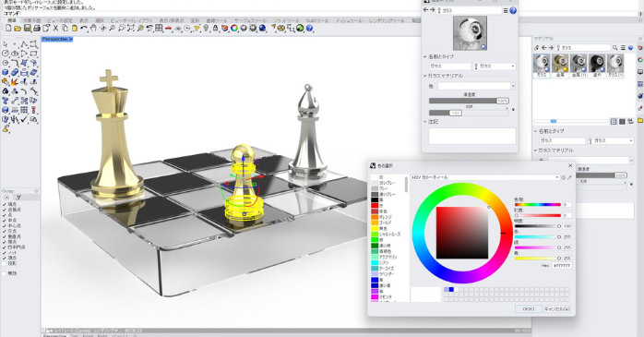
Task: Click the light bulb hide objects icon
Action: pos(206,29)
